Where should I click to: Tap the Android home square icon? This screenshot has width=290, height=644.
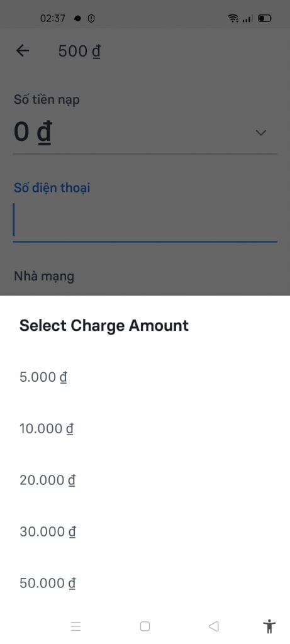(145, 626)
